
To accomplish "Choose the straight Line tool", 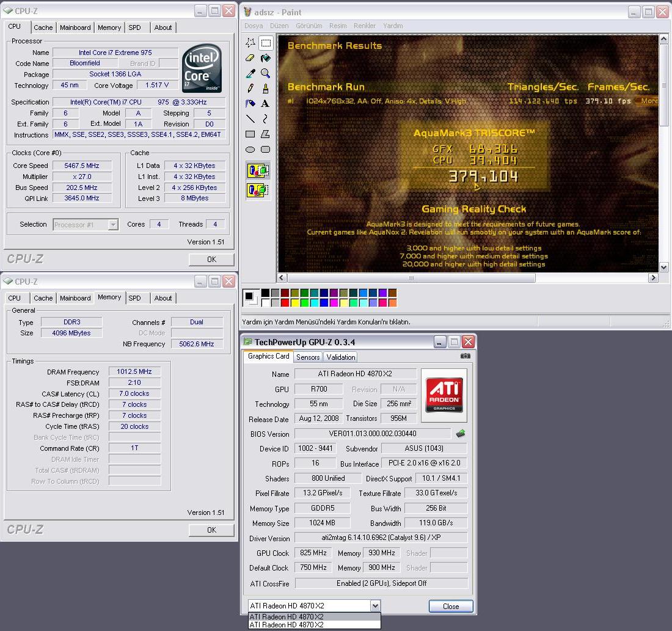I will 250,119.
